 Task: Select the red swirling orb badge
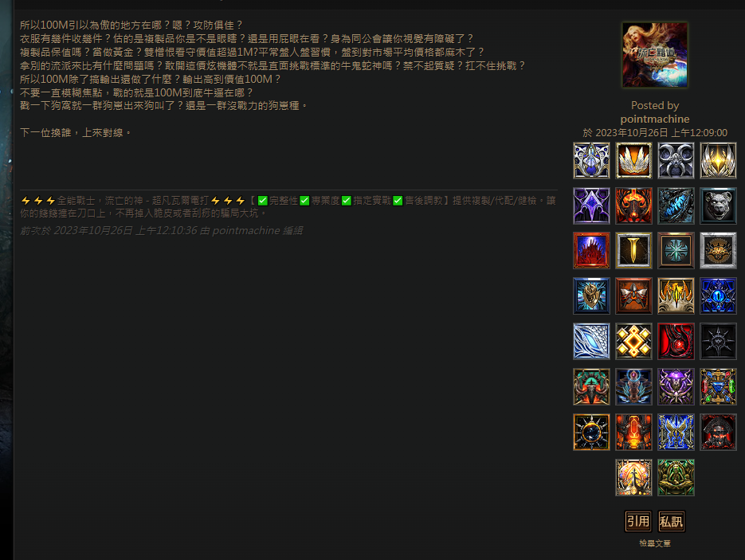click(676, 341)
